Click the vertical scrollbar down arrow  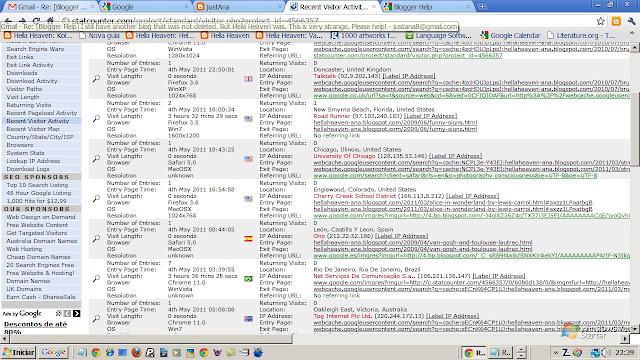pos(635,329)
